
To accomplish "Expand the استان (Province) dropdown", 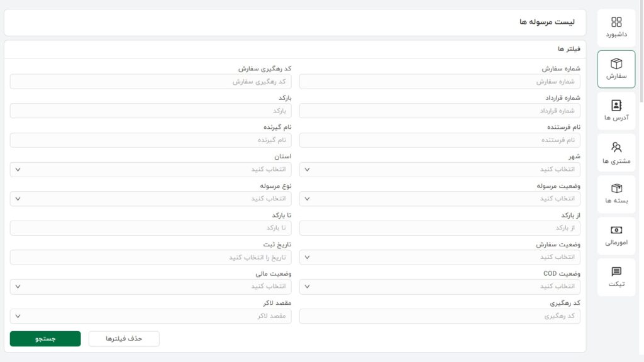I will [151, 169].
